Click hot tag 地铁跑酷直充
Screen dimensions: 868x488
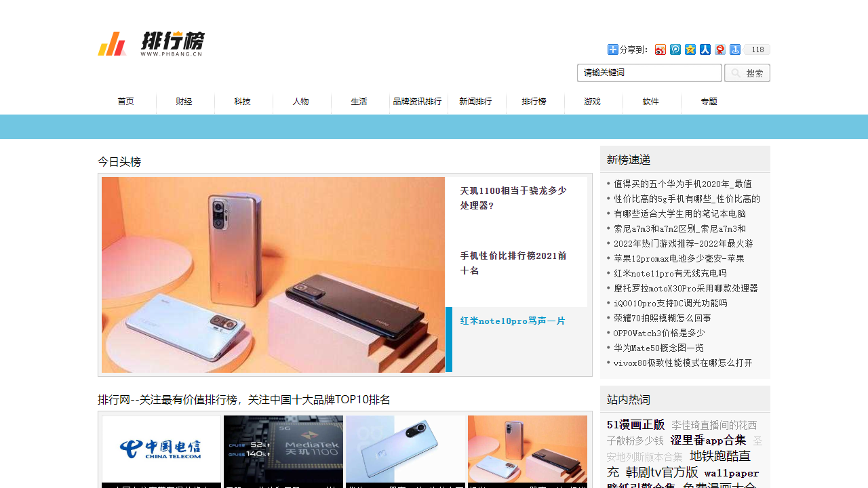point(679,464)
